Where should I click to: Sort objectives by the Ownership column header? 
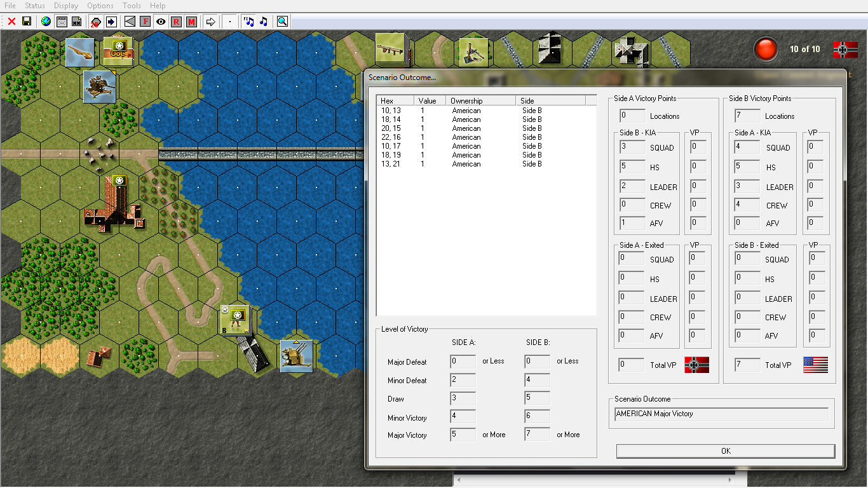click(481, 101)
